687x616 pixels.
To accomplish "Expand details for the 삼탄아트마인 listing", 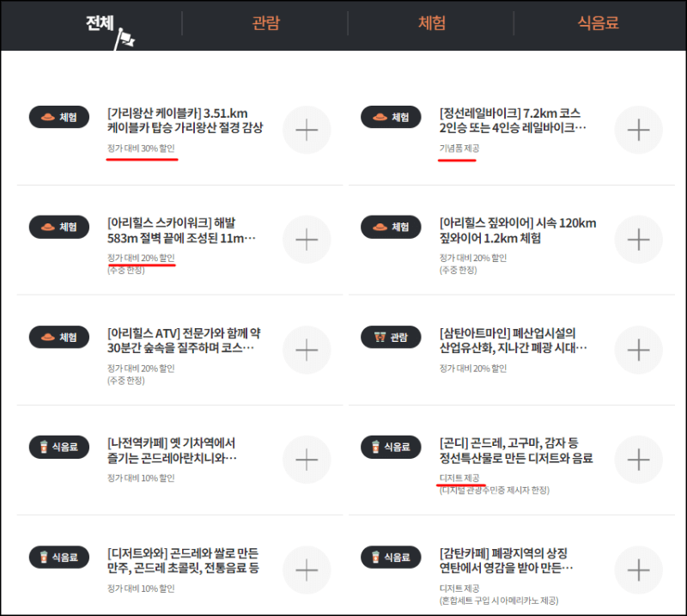I will (x=638, y=350).
